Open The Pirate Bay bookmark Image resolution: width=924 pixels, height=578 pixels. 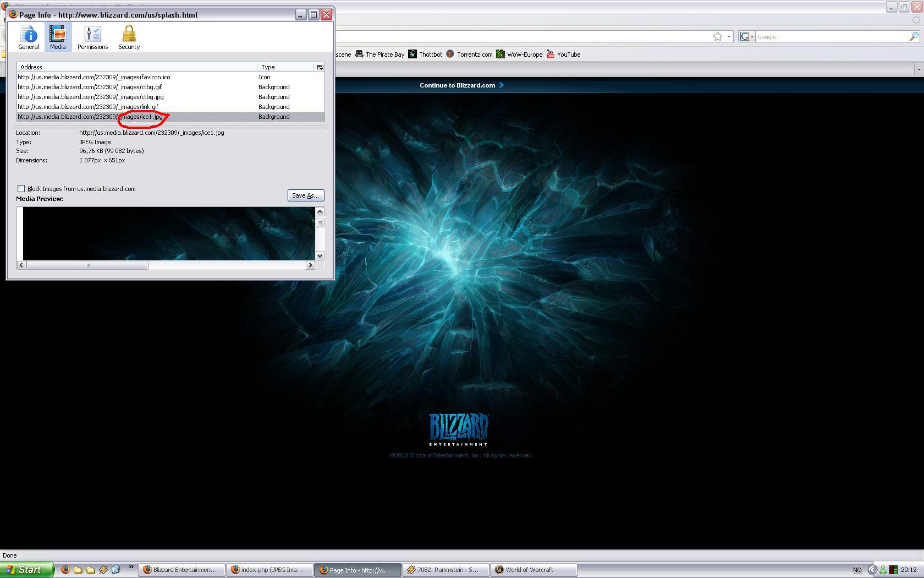(380, 54)
